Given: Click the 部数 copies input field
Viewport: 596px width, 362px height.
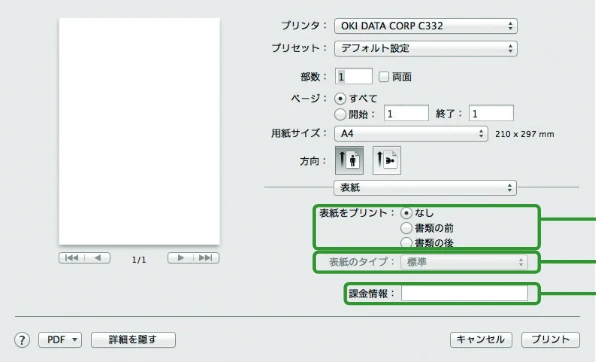Looking at the screenshot, I should point(353,76).
